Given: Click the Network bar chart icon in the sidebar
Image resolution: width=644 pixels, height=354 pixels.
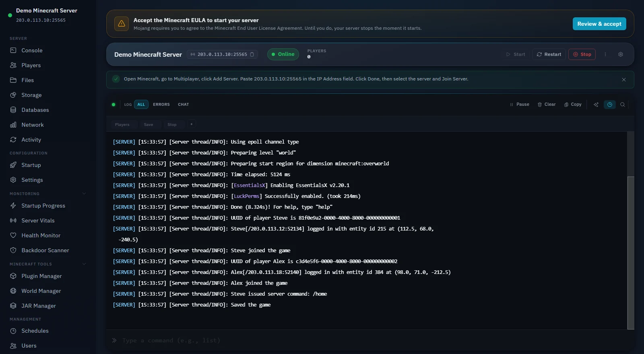Looking at the screenshot, I should [13, 125].
